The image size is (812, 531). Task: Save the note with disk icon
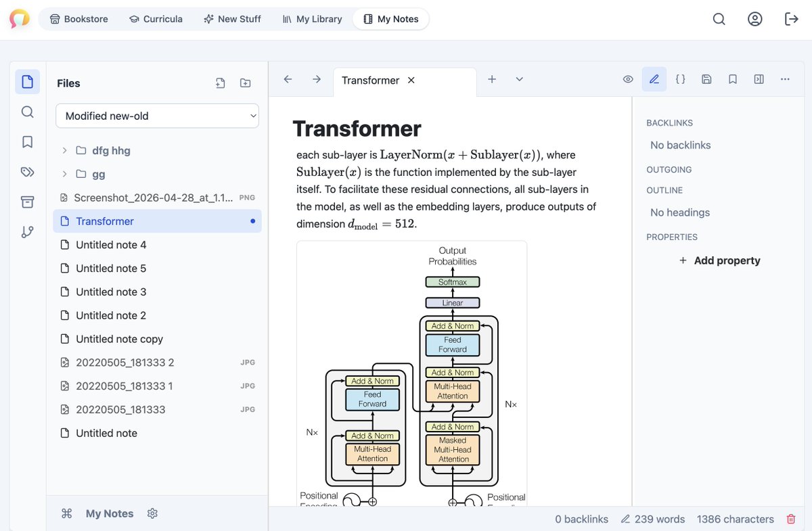706,79
